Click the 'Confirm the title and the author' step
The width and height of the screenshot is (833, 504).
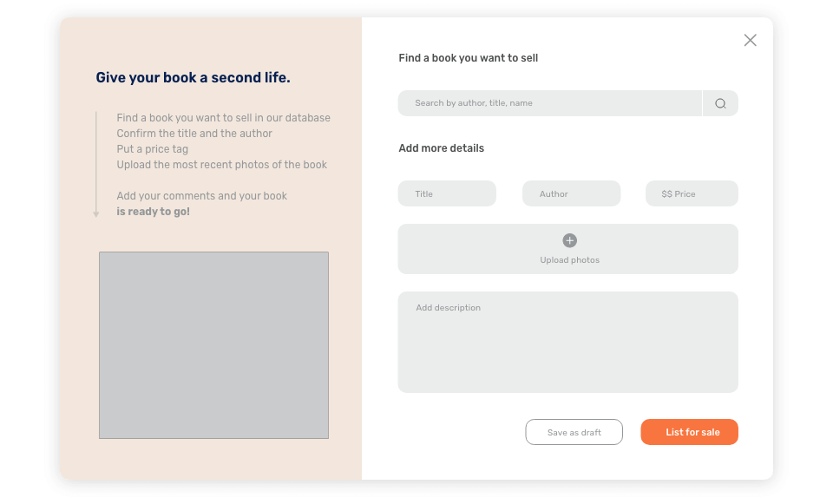194,134
